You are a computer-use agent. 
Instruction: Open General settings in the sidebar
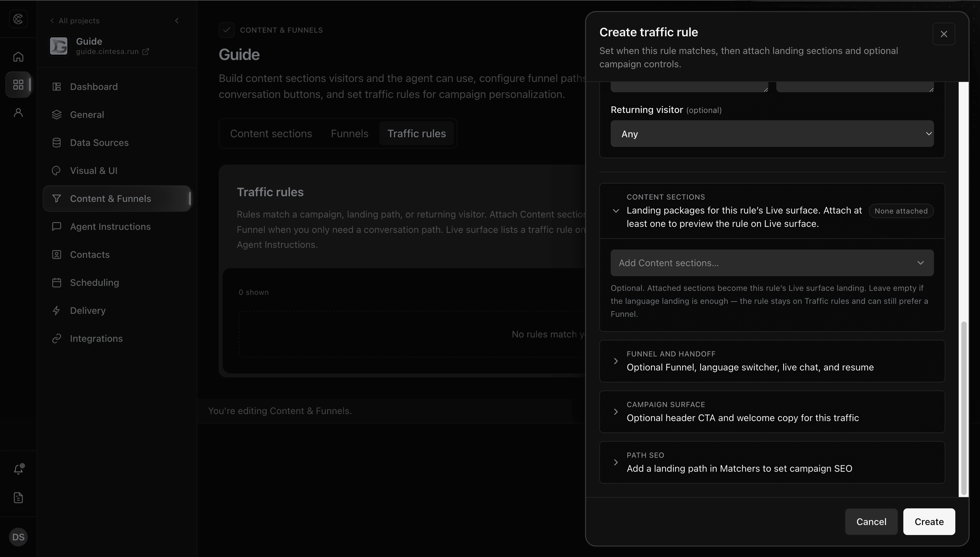pos(117,115)
